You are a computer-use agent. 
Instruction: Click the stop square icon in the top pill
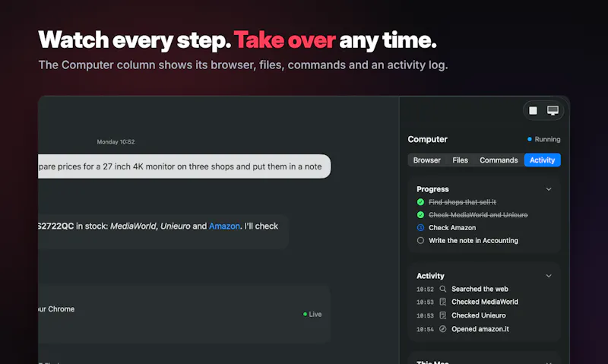click(534, 110)
